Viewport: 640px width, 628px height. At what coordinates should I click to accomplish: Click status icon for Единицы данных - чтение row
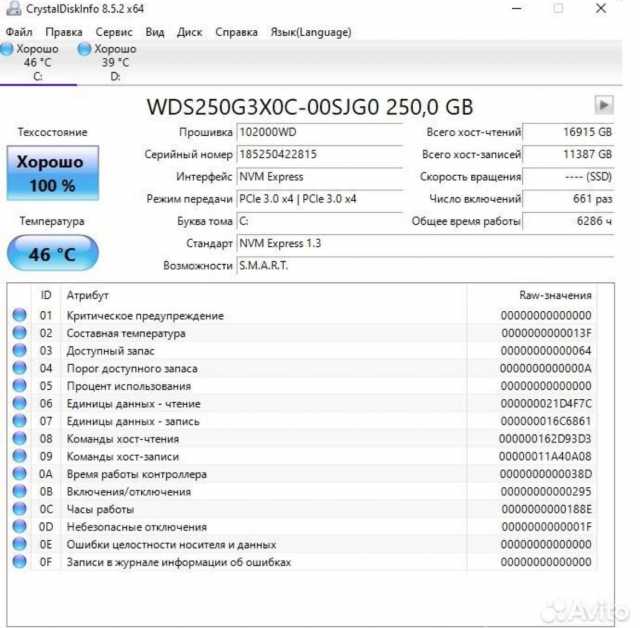pos(19,403)
